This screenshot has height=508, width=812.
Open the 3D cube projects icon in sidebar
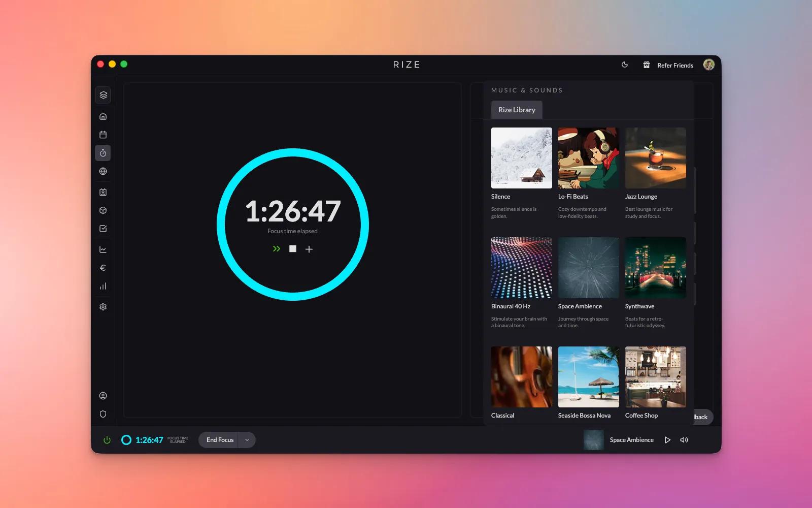(103, 210)
